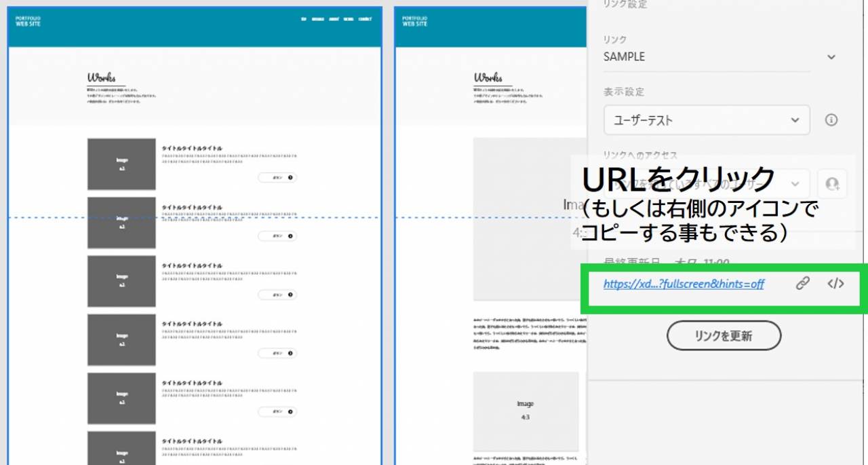The image size is (868, 465).
Task: Expand the リンクへのアクセス dropdown chevron
Action: [x=796, y=183]
